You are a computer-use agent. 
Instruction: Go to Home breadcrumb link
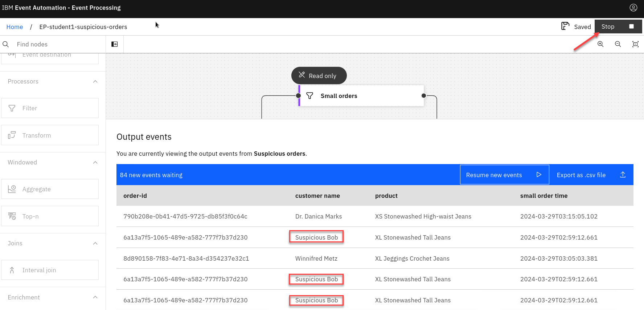coord(15,27)
